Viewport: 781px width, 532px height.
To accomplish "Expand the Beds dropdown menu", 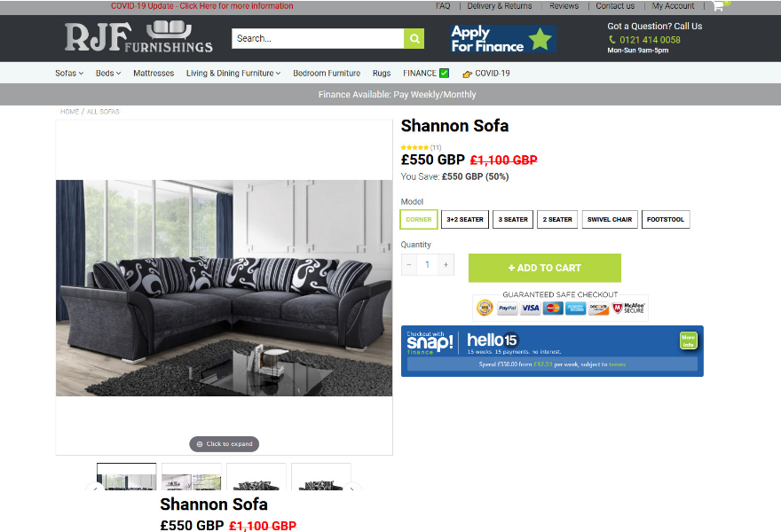I will 108,74.
